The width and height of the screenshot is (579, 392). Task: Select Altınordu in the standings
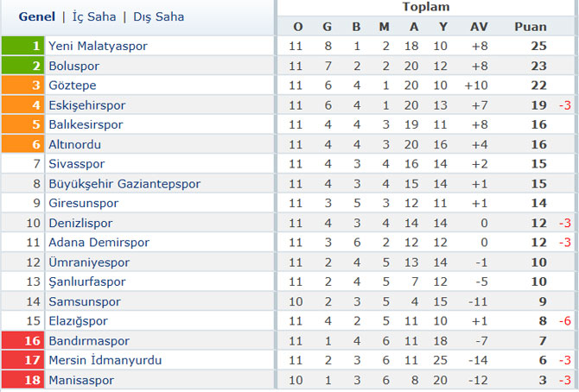pos(74,144)
